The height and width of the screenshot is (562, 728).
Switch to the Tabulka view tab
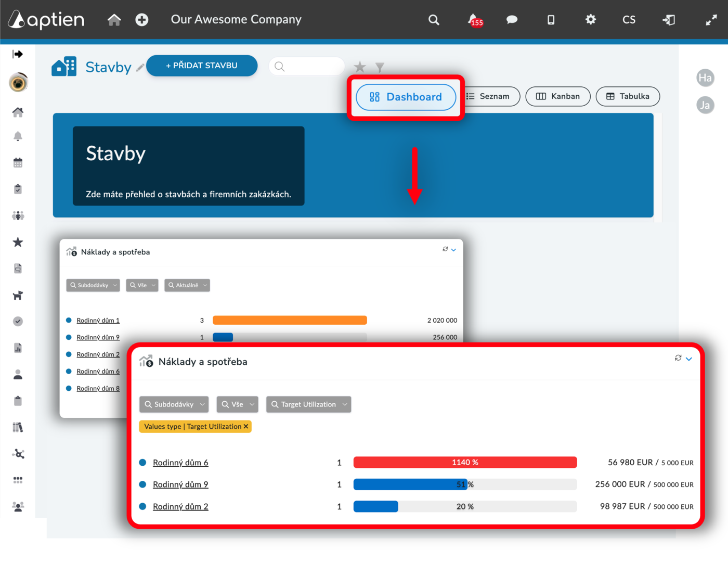pos(628,96)
